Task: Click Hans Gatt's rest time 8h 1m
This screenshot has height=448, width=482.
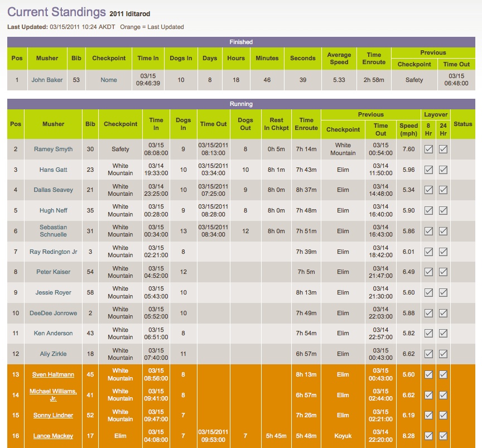Action: point(276,170)
